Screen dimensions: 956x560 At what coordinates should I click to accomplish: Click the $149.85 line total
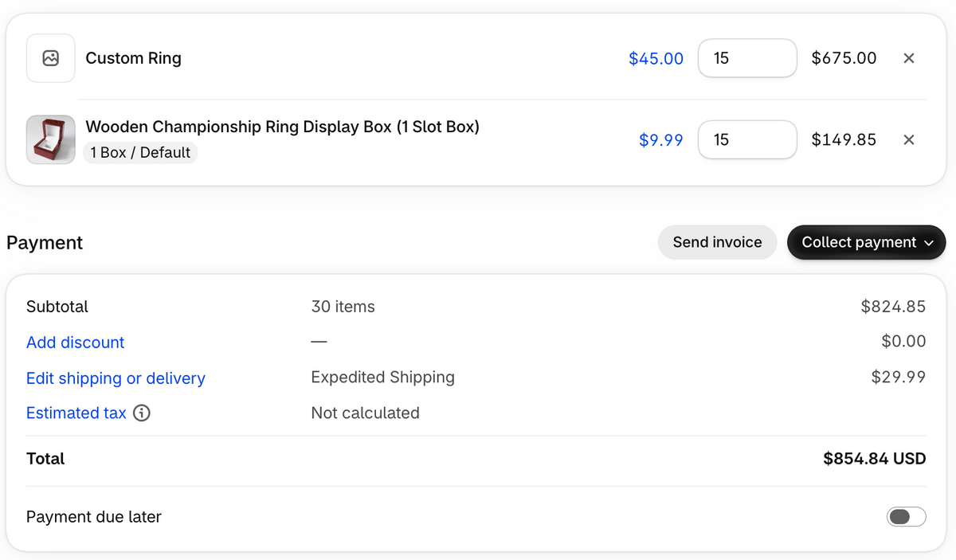[844, 139]
